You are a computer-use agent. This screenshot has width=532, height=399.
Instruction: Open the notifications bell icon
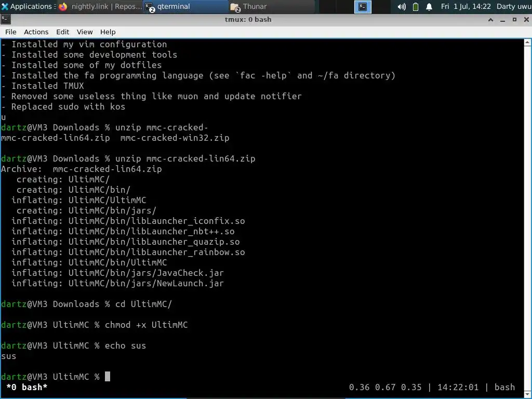point(429,7)
